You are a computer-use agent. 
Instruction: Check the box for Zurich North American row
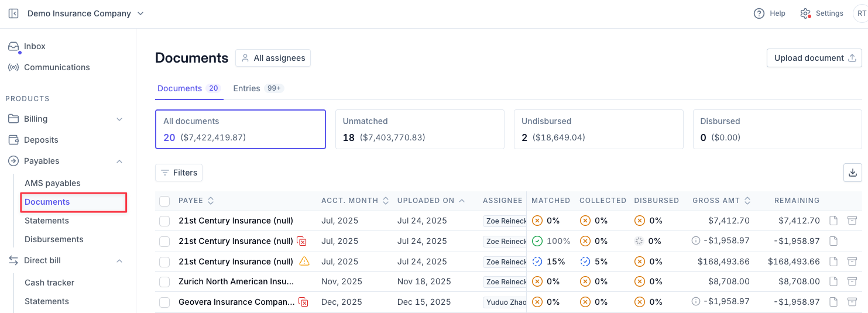click(x=164, y=281)
